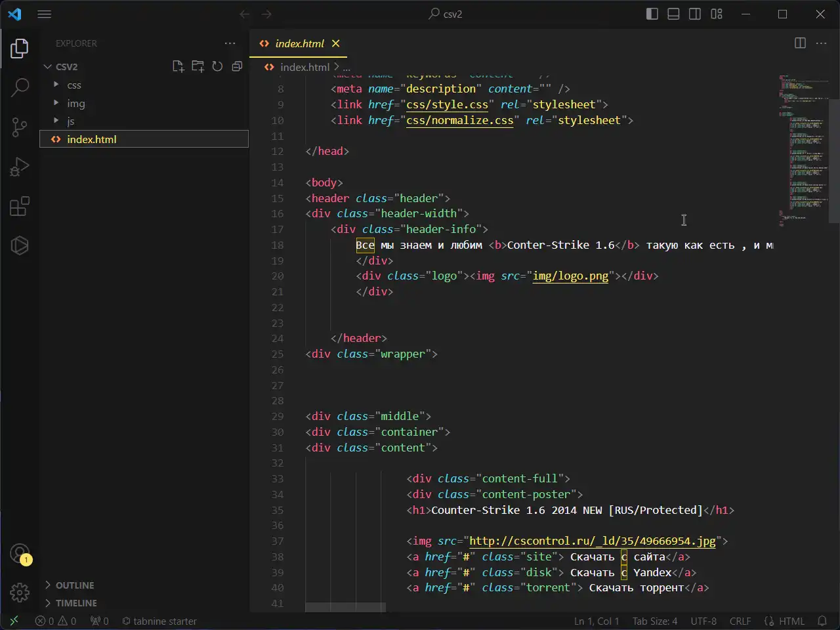The height and width of the screenshot is (630, 840).
Task: Toggle the primary side bar layout button
Action: (652, 14)
